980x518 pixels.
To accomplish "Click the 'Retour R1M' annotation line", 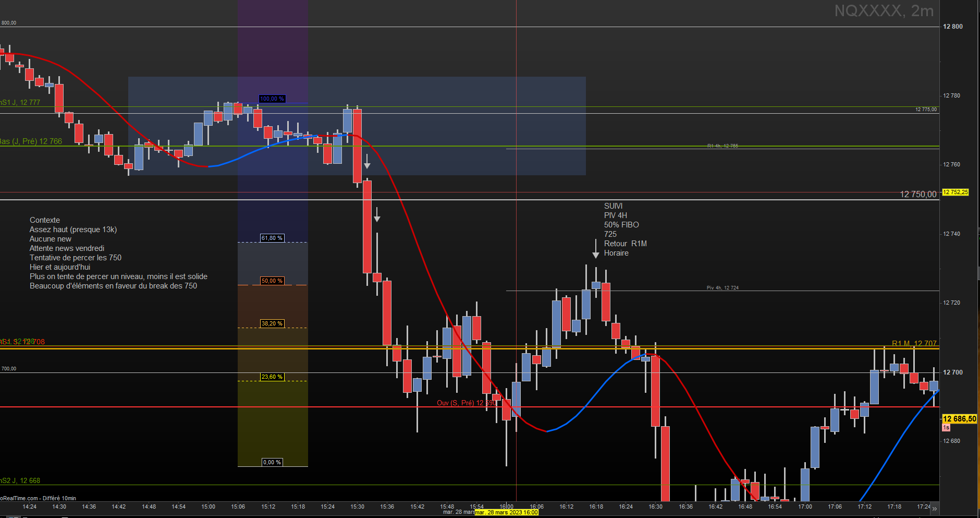I will pyautogui.click(x=625, y=244).
